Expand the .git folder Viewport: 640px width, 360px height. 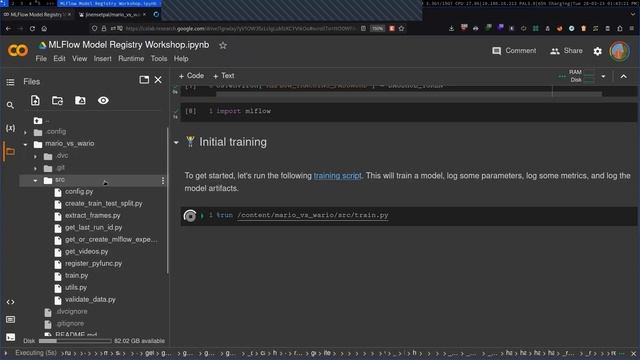(x=35, y=168)
